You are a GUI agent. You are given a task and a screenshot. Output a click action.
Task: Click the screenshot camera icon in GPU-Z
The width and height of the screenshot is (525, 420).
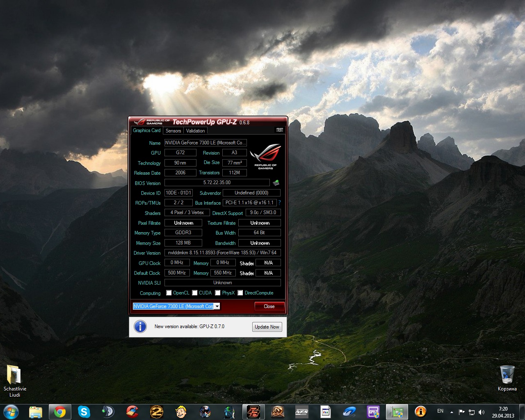click(x=279, y=130)
